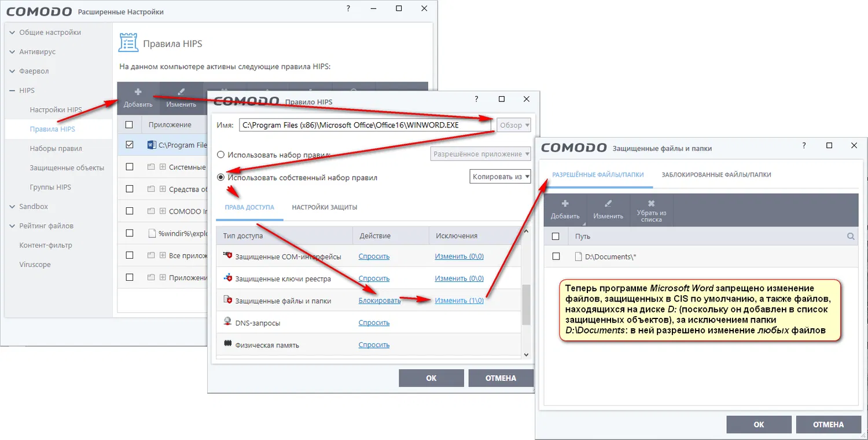Click Защищенные файлы и папки row icon
868x440 pixels.
point(227,300)
